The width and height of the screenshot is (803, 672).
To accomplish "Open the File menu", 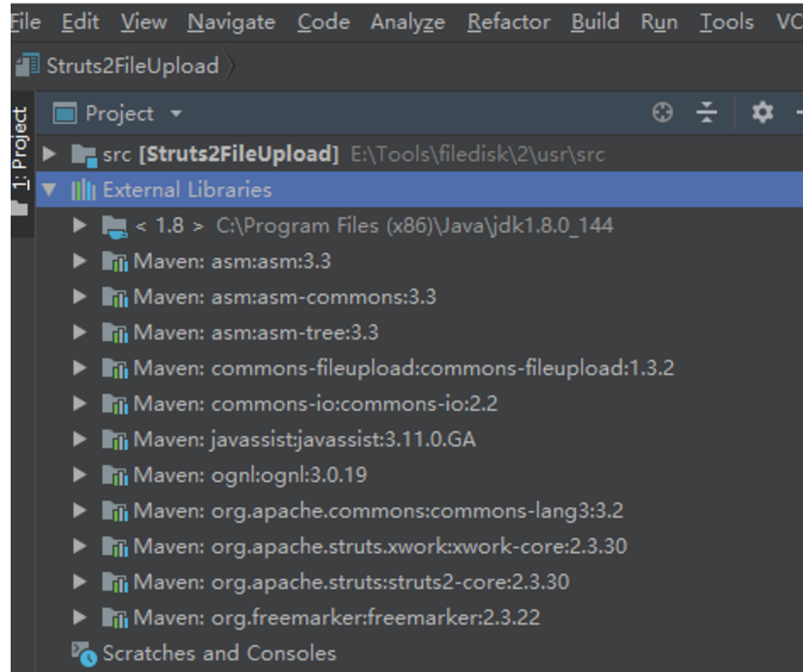I will [25, 22].
